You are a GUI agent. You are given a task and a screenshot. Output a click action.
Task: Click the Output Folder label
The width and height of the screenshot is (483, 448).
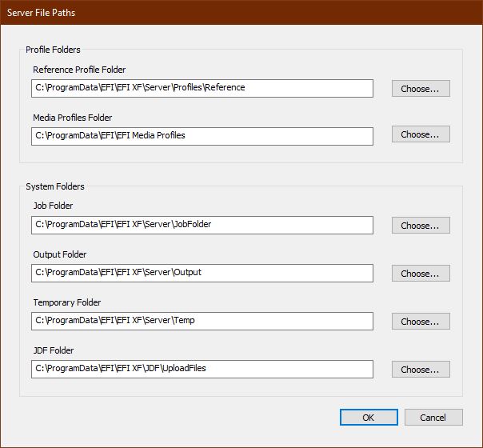click(x=60, y=254)
